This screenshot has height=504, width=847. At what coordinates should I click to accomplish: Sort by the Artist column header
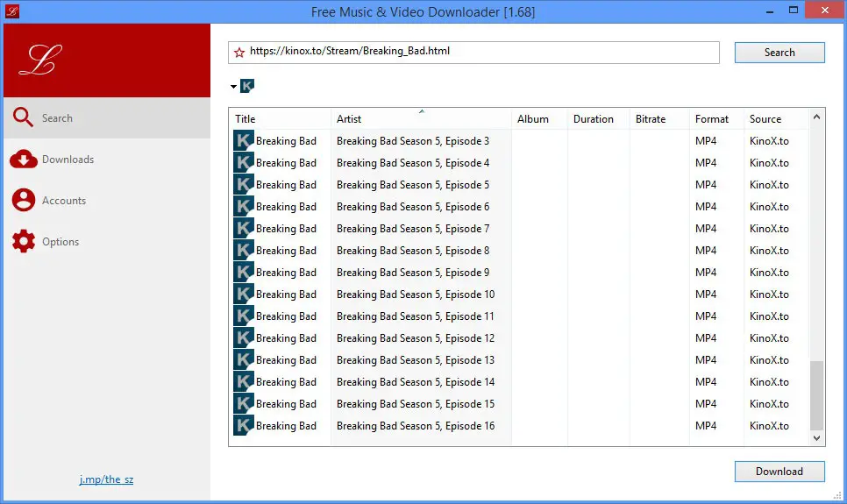[421, 119]
